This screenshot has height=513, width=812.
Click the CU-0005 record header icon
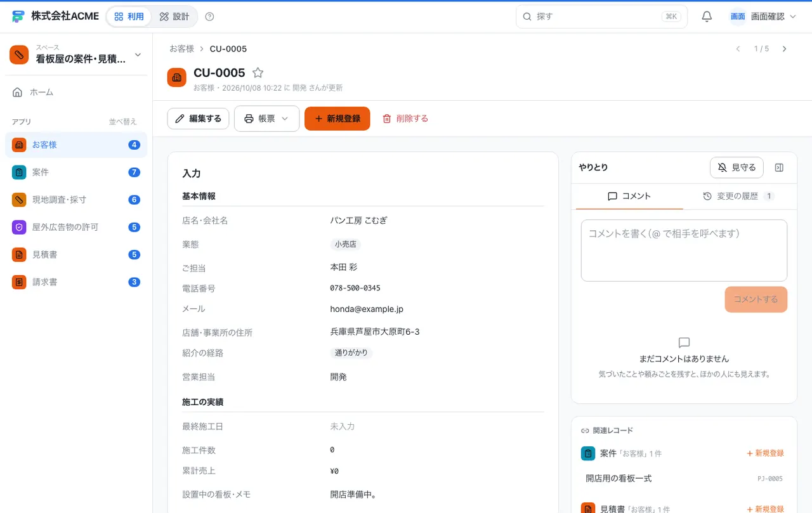pos(177,77)
